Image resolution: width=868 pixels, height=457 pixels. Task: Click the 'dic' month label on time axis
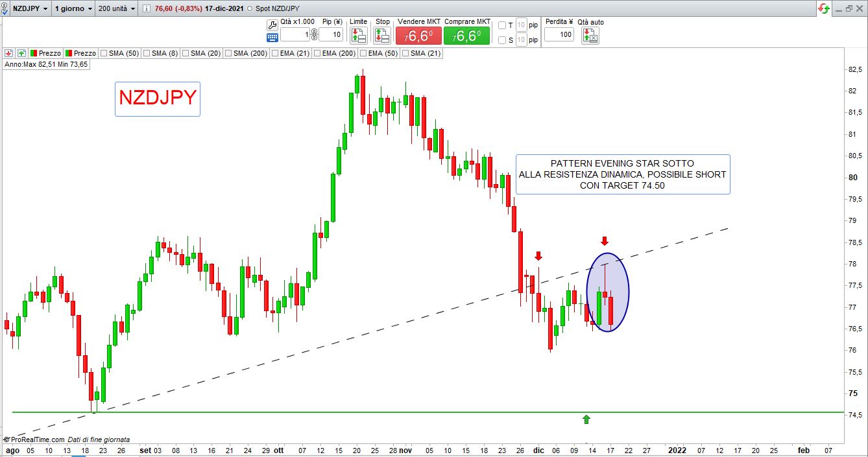coord(538,450)
